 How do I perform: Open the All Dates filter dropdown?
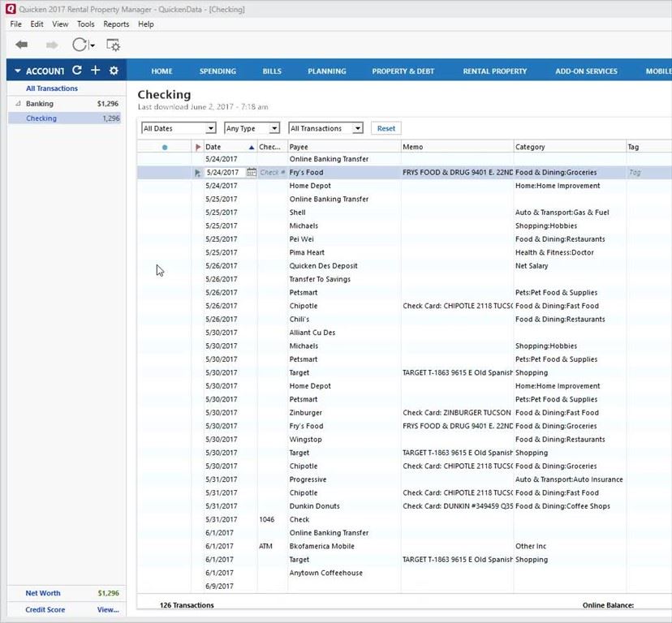click(x=178, y=128)
